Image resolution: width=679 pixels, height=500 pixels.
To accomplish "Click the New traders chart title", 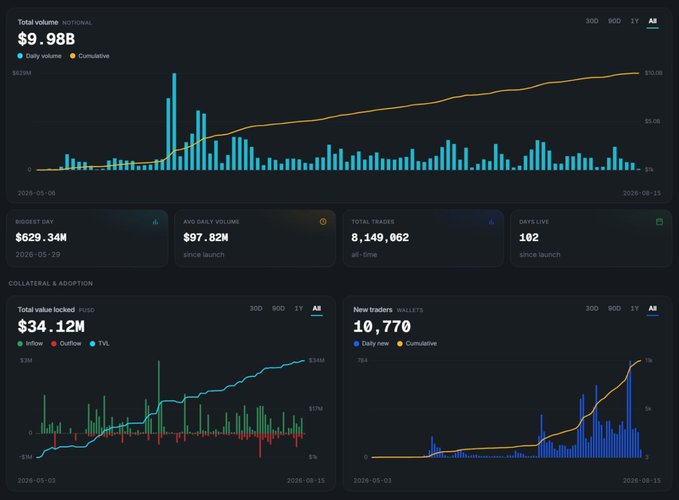I will (372, 310).
